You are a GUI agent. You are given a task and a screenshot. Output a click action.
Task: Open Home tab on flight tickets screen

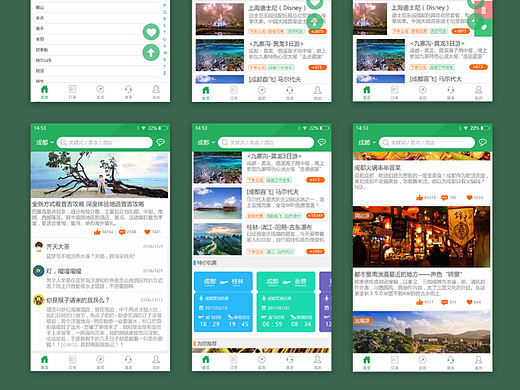pos(206,359)
